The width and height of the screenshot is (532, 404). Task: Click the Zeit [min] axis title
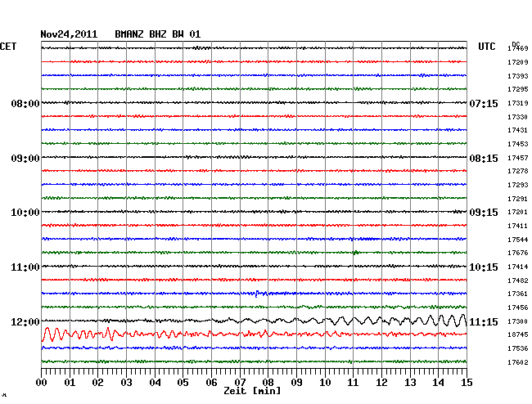[252, 391]
